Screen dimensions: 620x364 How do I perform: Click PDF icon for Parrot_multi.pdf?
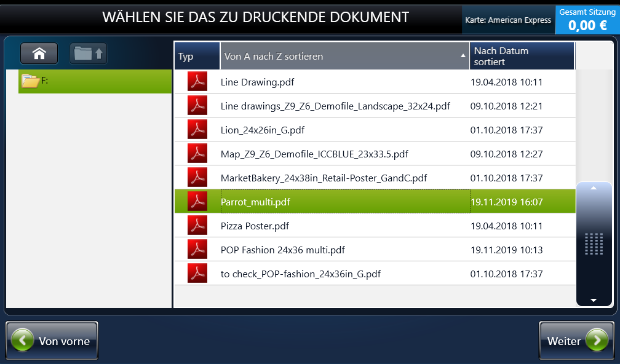[197, 202]
